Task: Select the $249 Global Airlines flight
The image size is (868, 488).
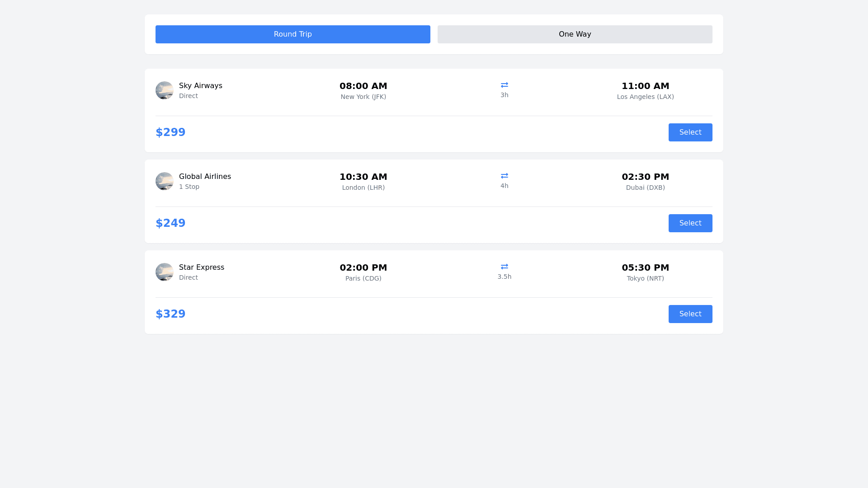Action: point(690,223)
